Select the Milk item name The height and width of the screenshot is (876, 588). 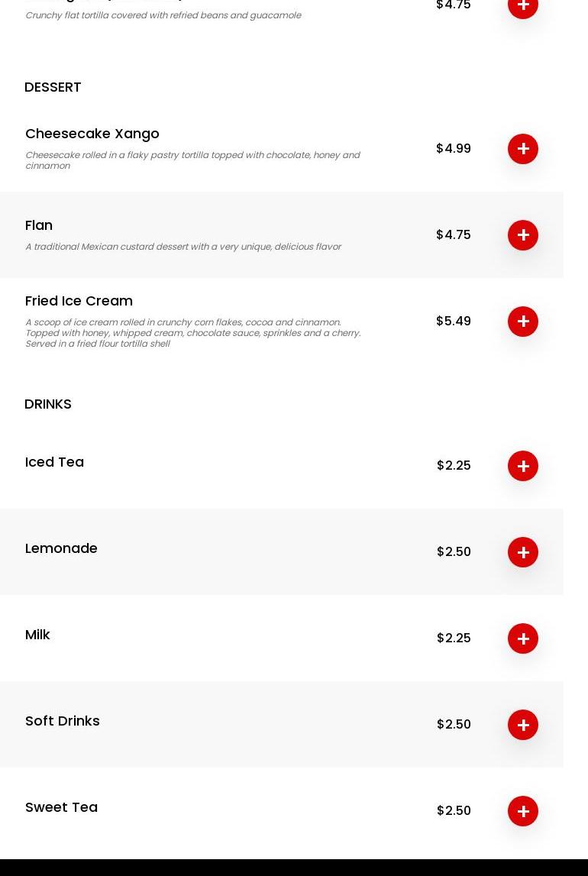pyautogui.click(x=37, y=635)
